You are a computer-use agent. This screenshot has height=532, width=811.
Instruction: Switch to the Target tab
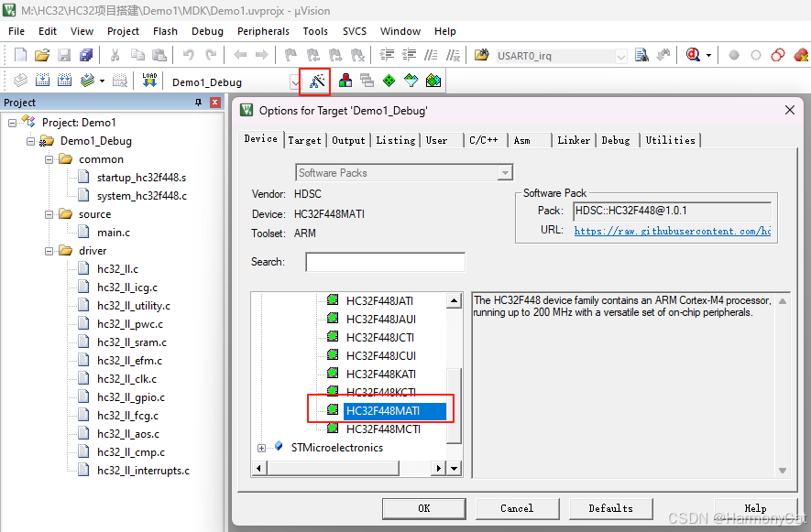(x=304, y=140)
